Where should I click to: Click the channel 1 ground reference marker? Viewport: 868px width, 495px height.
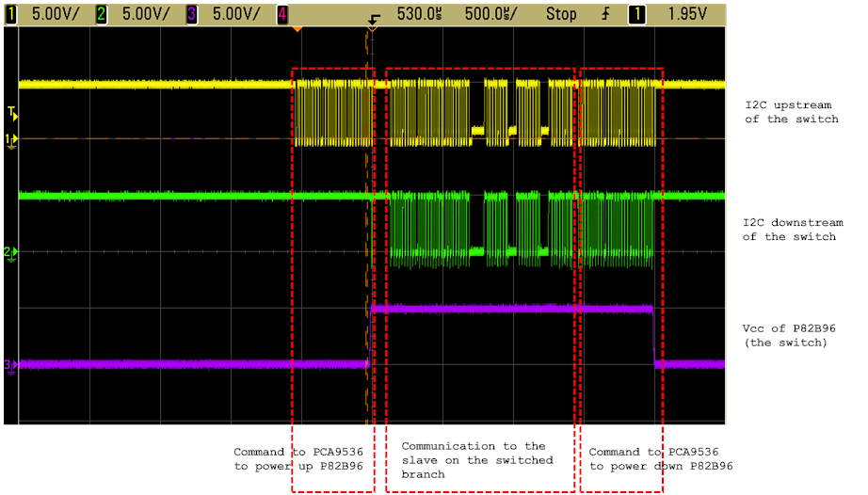pyautogui.click(x=11, y=139)
